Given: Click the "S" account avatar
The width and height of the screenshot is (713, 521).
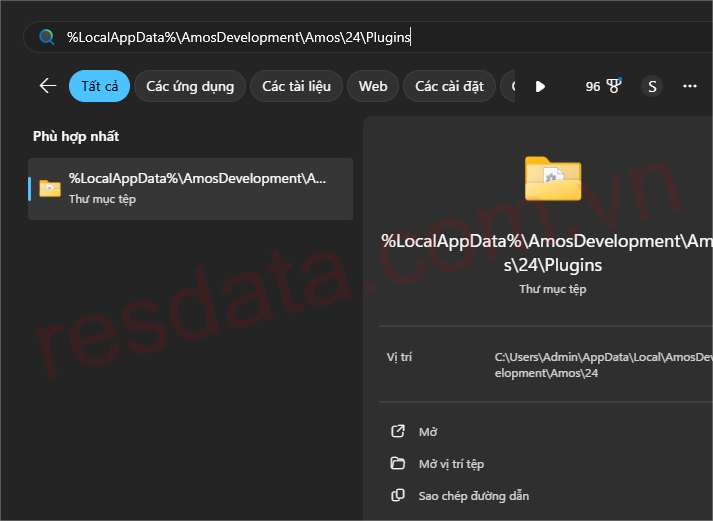Looking at the screenshot, I should [x=652, y=86].
